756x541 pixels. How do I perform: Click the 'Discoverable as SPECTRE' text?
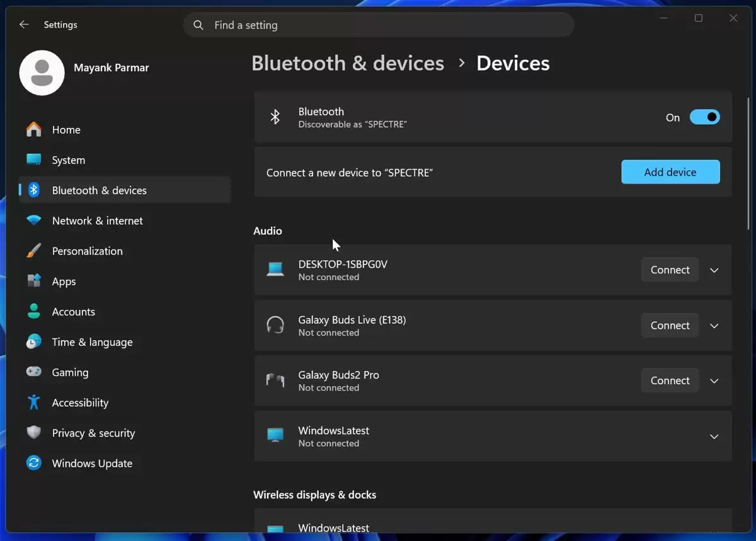click(353, 125)
